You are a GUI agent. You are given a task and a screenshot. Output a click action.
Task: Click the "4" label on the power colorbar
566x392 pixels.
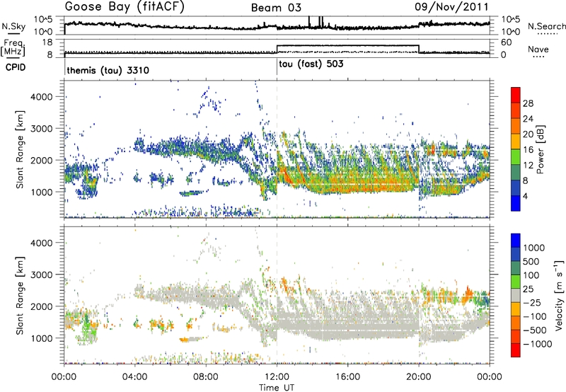point(526,196)
